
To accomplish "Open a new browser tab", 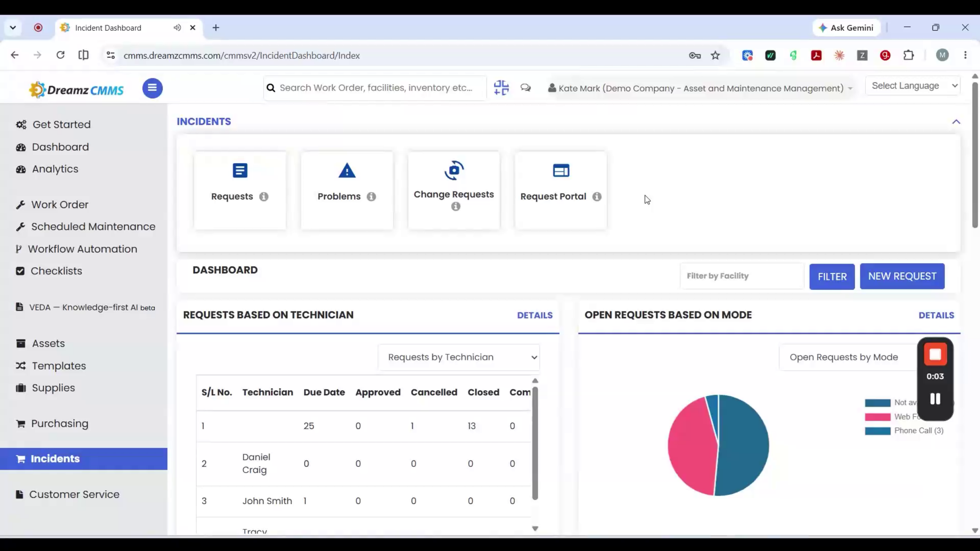I will [216, 28].
